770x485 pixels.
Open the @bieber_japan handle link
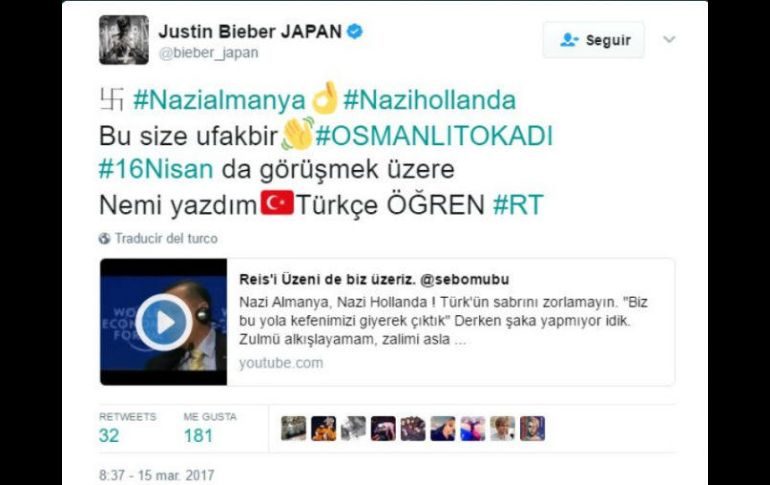(x=209, y=53)
